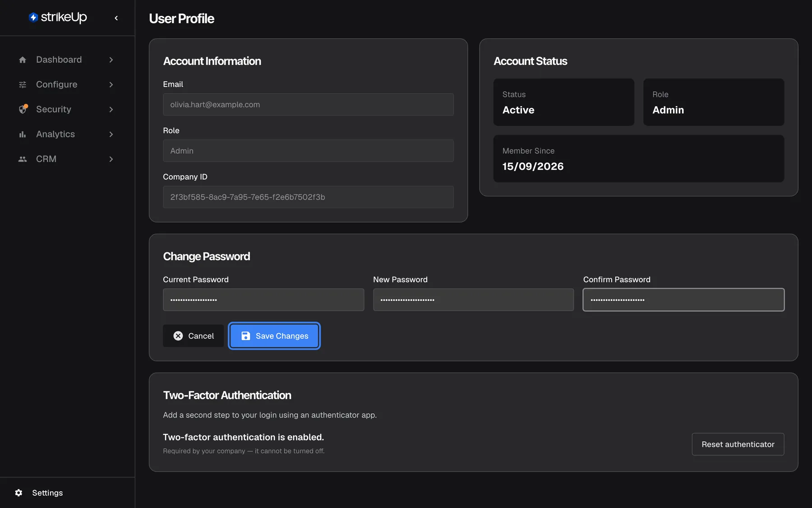Click the Analytics bar chart icon

23,134
